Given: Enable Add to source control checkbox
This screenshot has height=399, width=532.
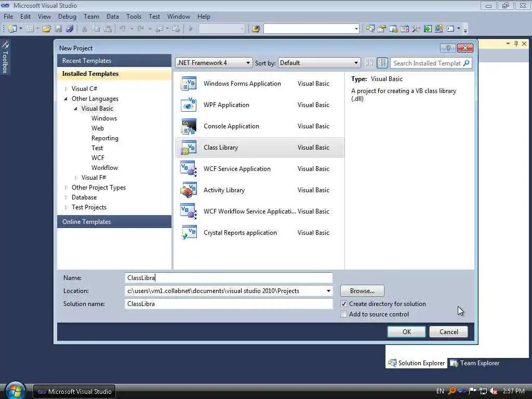Looking at the screenshot, I should coord(344,314).
